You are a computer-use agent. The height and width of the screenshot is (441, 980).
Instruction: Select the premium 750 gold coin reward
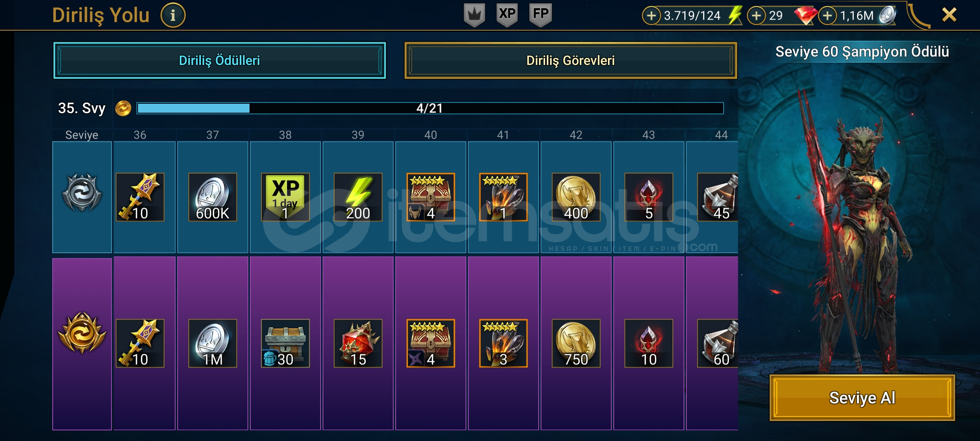coord(576,343)
